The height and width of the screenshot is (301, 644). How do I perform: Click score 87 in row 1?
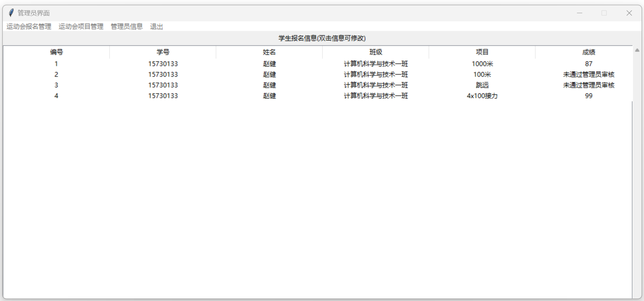click(589, 64)
